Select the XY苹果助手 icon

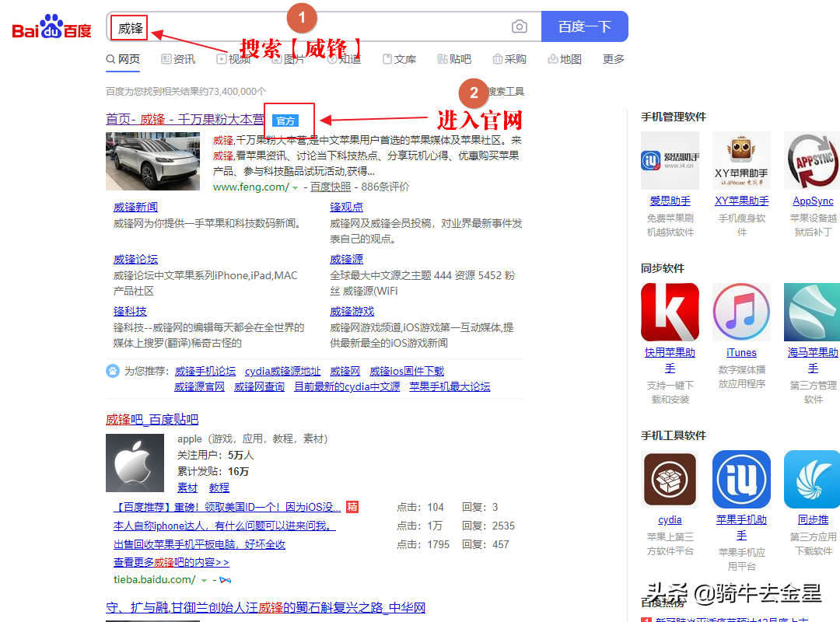740,160
